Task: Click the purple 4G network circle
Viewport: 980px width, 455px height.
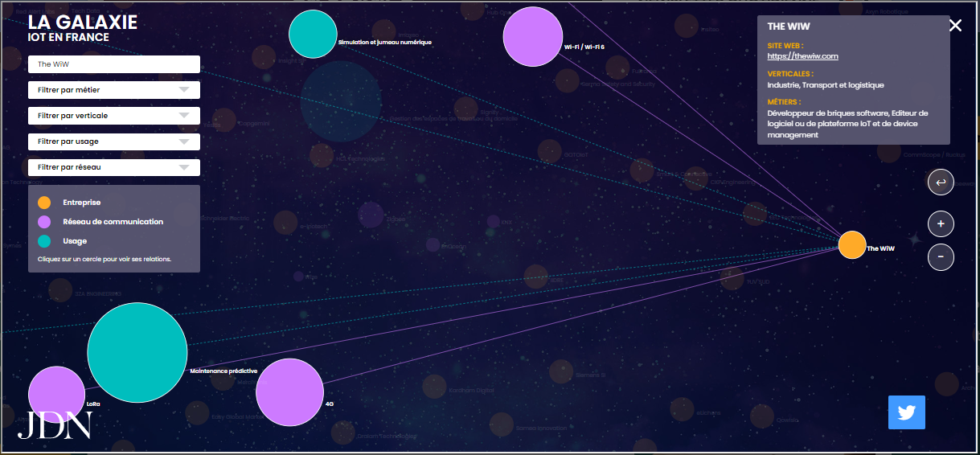Action: [x=289, y=392]
